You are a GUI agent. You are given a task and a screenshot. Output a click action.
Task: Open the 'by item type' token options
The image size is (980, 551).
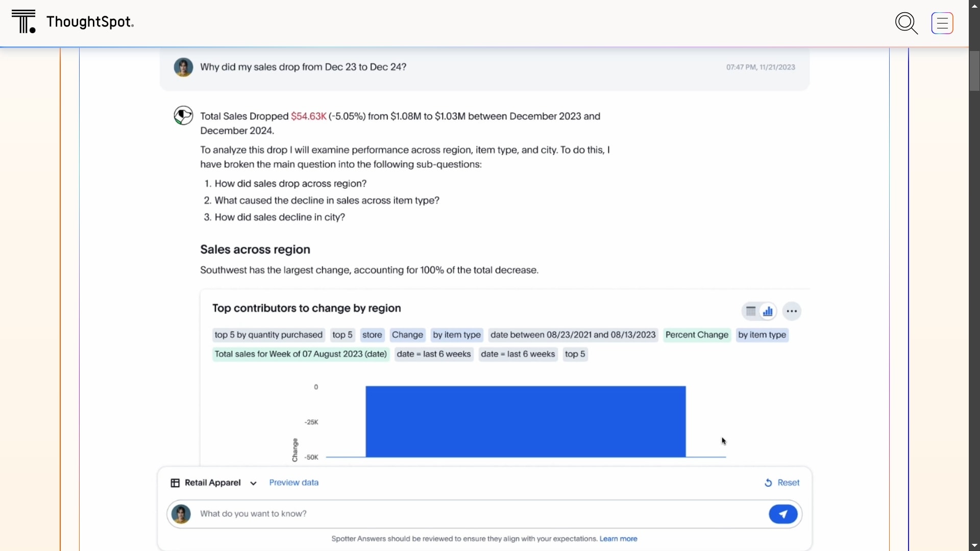coord(457,335)
